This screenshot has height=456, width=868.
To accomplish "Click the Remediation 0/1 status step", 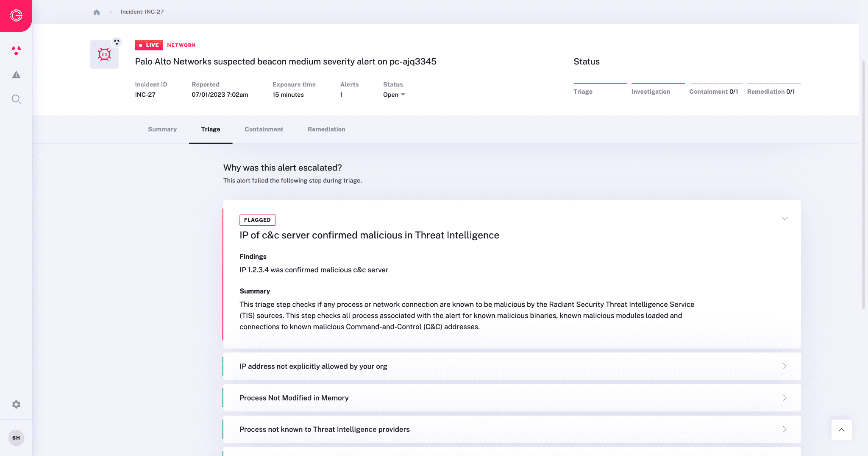I will pyautogui.click(x=774, y=89).
